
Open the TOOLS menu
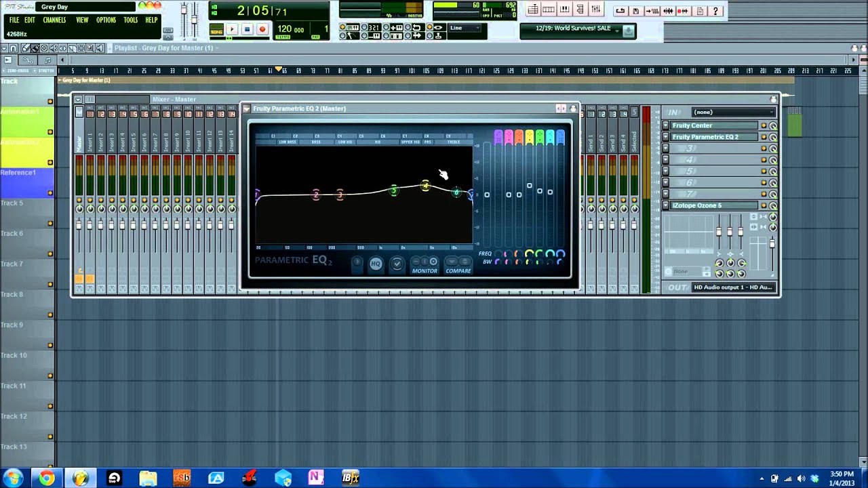[x=131, y=20]
